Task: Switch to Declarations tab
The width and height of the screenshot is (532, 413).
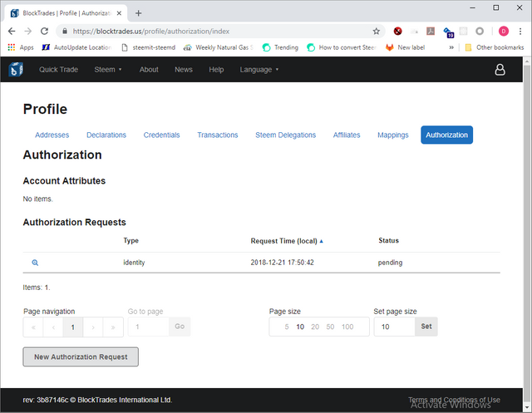Action: click(x=106, y=135)
